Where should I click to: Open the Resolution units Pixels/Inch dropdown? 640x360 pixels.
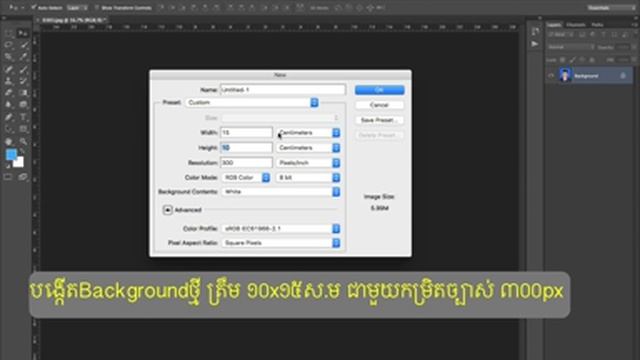308,163
